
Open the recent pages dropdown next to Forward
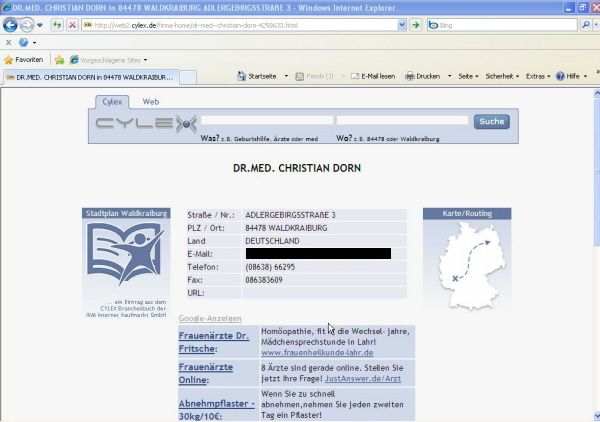click(x=40, y=25)
